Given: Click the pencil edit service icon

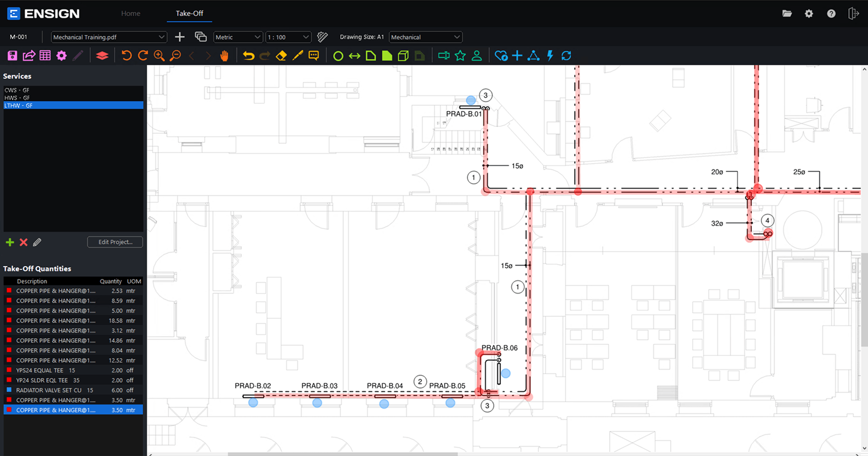Looking at the screenshot, I should (x=37, y=242).
